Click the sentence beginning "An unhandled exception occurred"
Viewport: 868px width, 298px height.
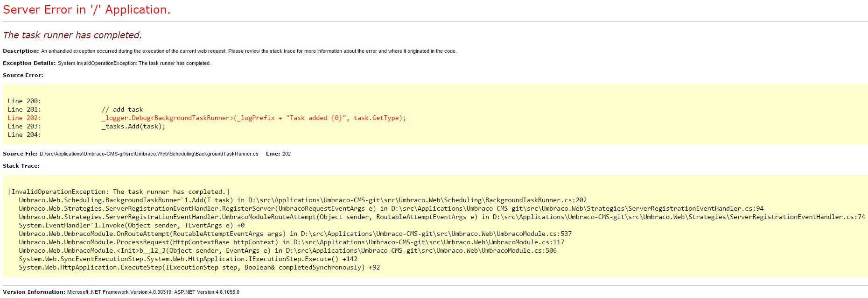249,51
